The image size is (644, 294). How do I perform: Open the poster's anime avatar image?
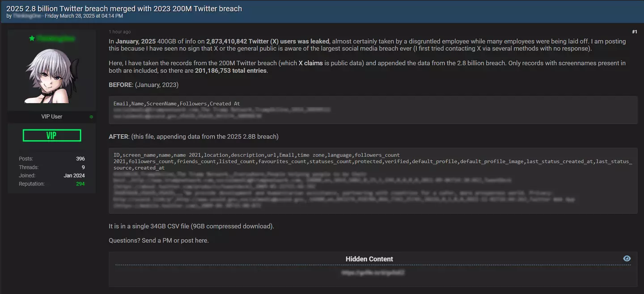point(51,76)
